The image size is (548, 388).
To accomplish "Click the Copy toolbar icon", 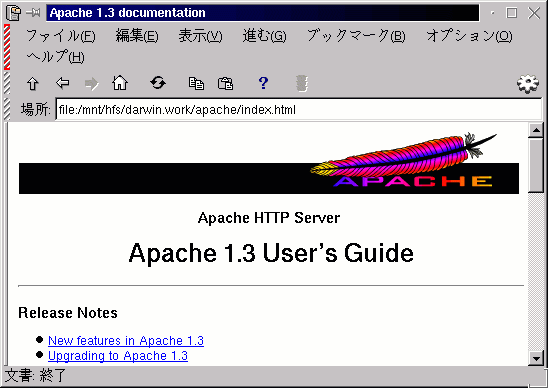I will coord(196,84).
